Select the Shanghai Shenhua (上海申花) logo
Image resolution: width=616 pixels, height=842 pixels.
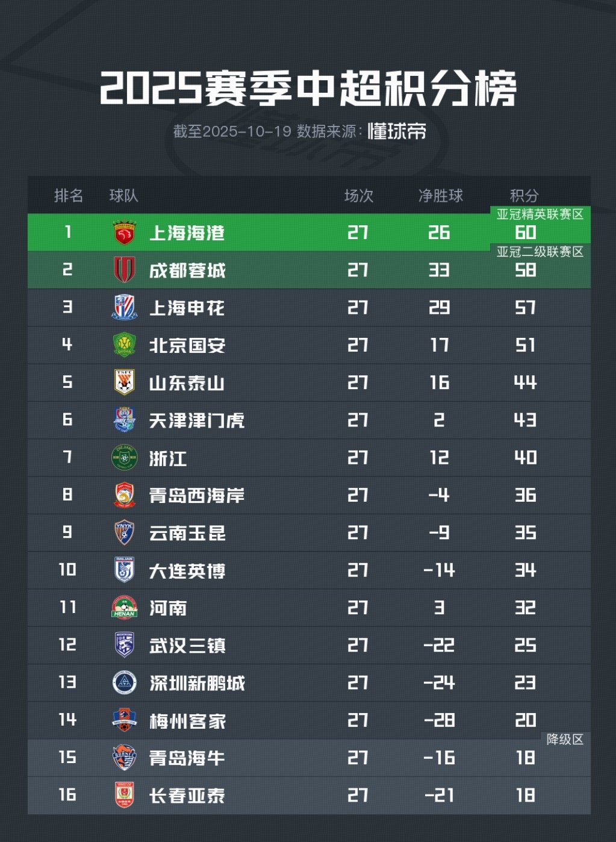125,307
